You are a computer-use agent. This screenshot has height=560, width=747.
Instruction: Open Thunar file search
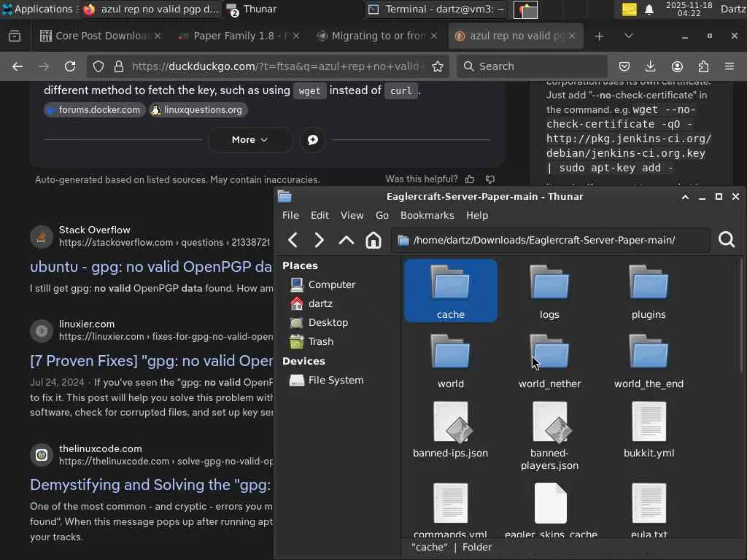(x=727, y=239)
